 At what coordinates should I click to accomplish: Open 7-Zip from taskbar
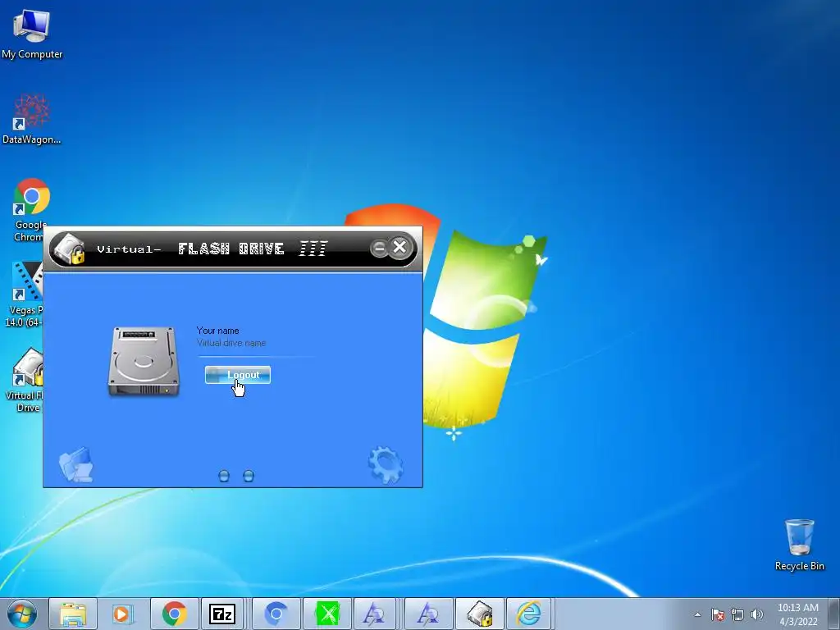point(222,614)
